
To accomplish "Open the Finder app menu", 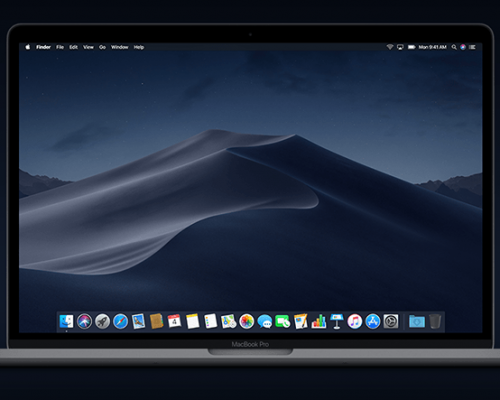I will [43, 47].
